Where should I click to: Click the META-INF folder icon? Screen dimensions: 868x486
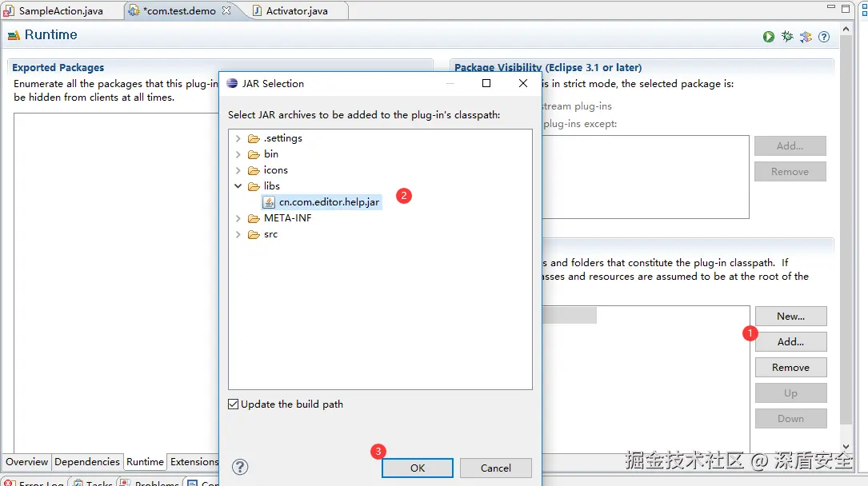[x=254, y=218]
